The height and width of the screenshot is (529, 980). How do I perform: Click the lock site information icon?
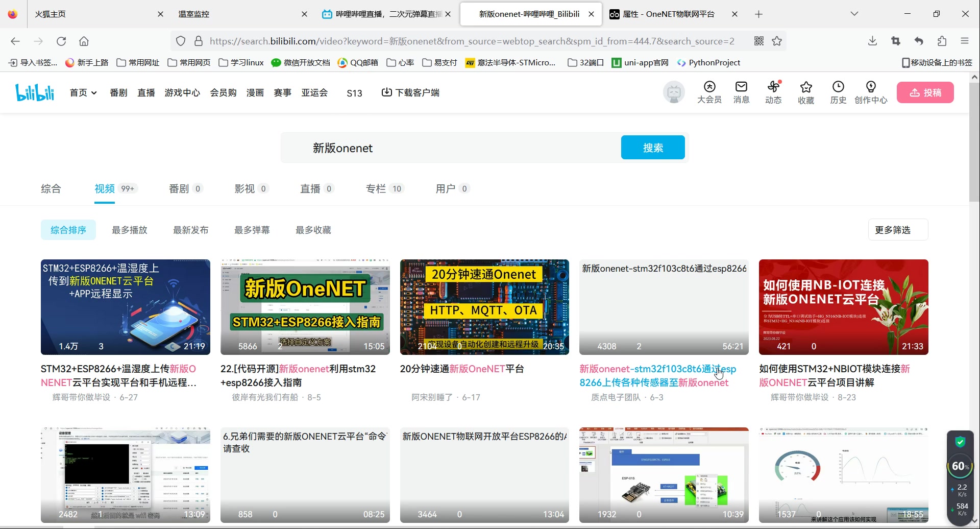point(199,41)
